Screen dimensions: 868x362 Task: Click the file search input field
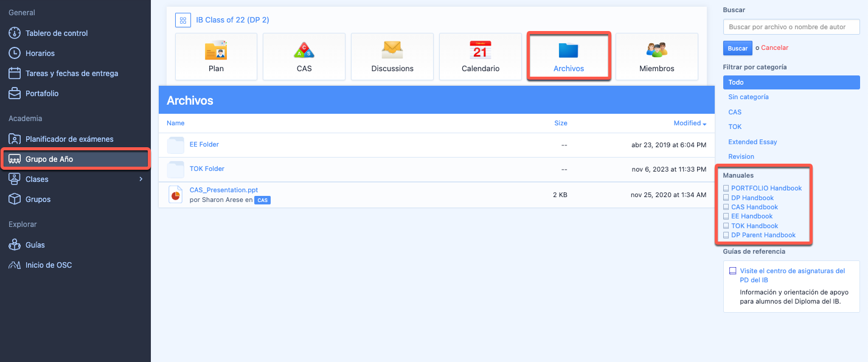791,27
